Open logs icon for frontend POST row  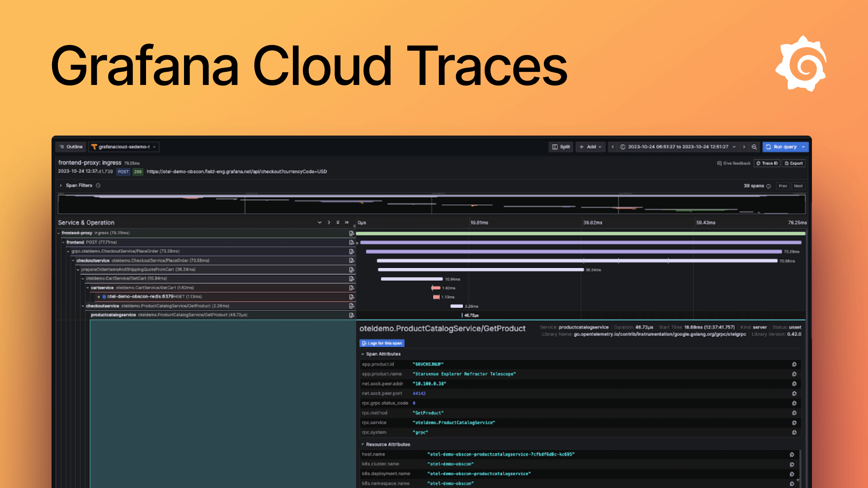tap(351, 242)
